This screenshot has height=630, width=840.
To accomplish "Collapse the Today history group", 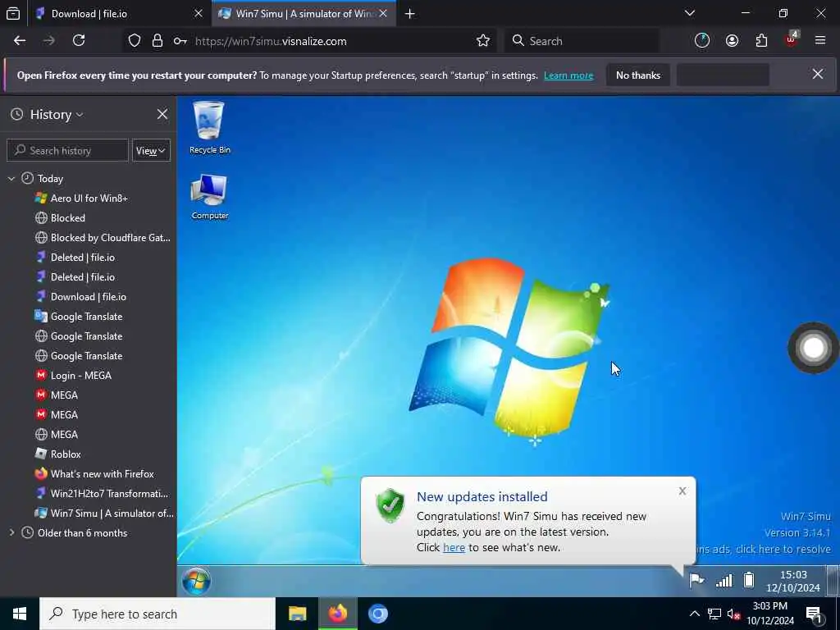I will pos(11,178).
